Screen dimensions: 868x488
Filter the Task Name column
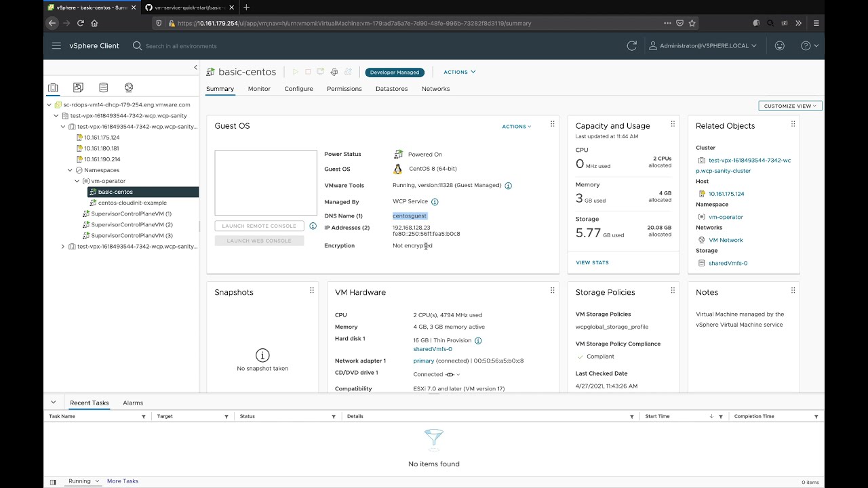pyautogui.click(x=144, y=417)
